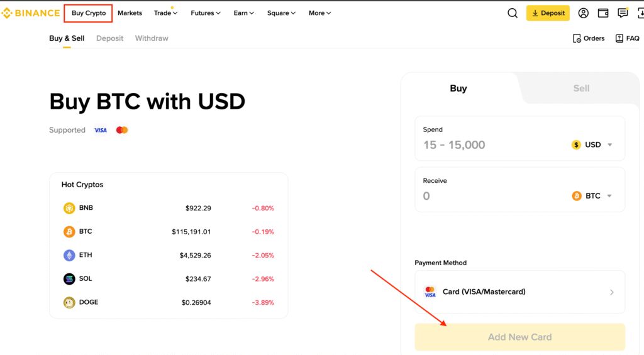The image size is (644, 355).
Task: Open the FAQ link
Action: pyautogui.click(x=627, y=38)
